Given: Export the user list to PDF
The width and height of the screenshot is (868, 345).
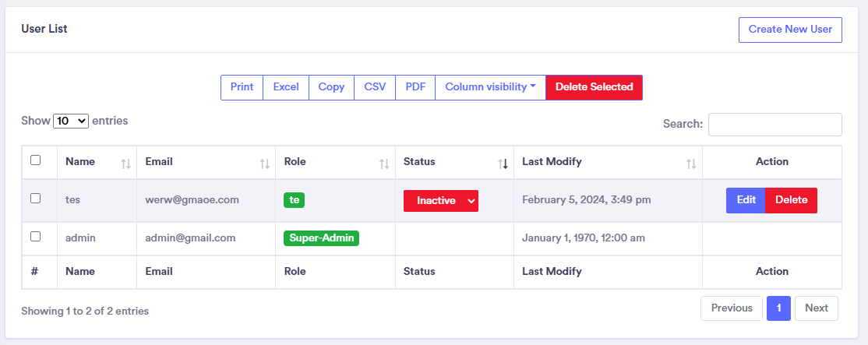Looking at the screenshot, I should tap(415, 87).
